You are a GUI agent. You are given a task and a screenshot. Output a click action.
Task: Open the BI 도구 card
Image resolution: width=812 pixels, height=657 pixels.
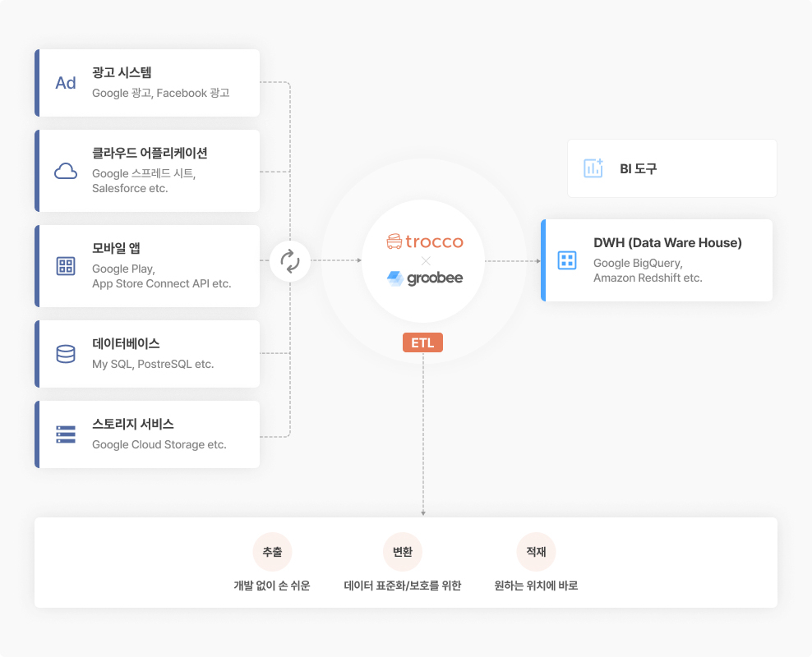pyautogui.click(x=672, y=168)
